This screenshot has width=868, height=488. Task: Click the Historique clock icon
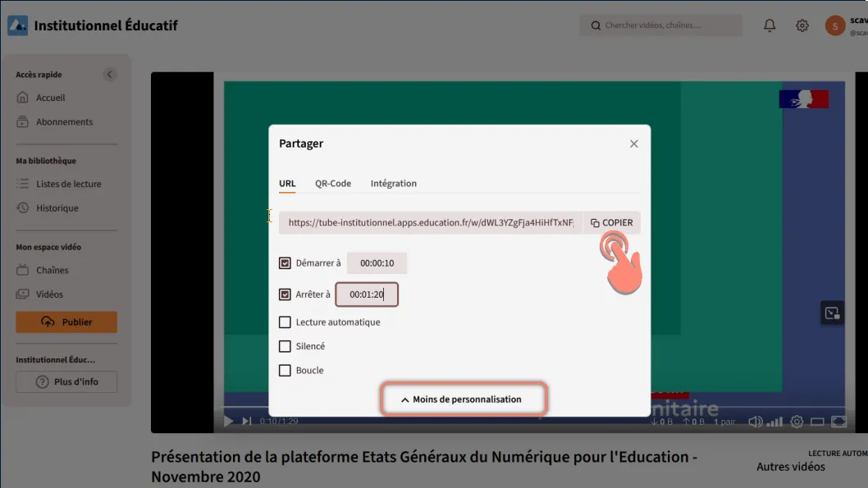click(22, 208)
